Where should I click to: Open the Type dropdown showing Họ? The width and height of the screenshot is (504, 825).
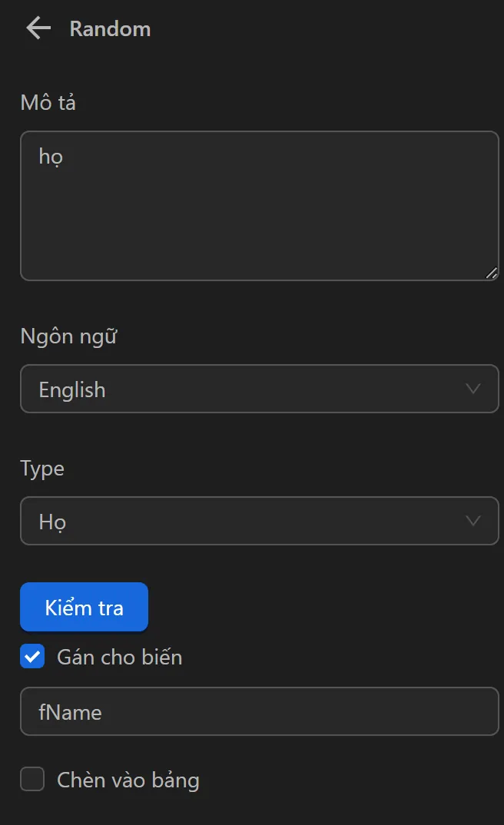[x=259, y=521]
